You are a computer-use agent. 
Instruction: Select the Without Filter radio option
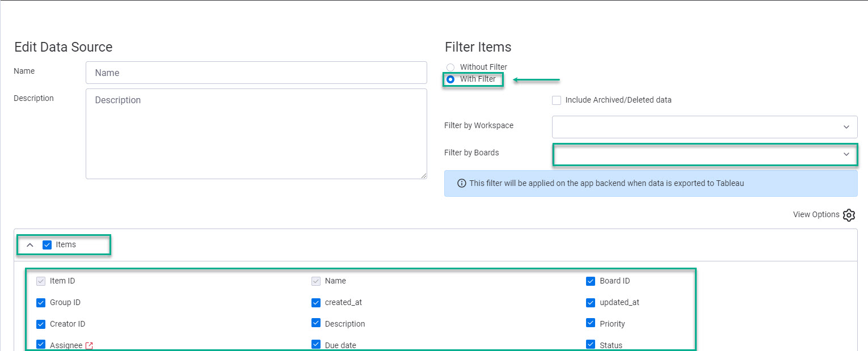click(x=450, y=67)
